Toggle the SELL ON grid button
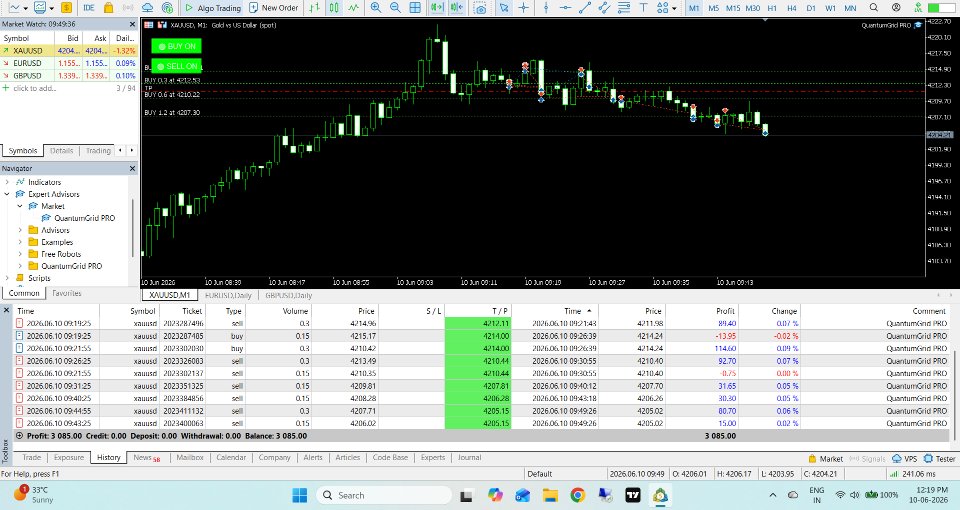The image size is (960, 510). (x=176, y=66)
